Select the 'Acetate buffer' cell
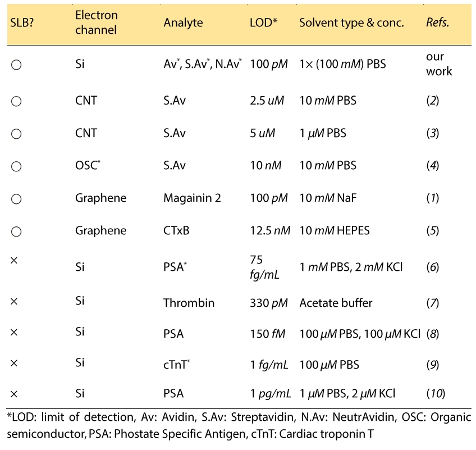476x450 pixels. coord(336,303)
